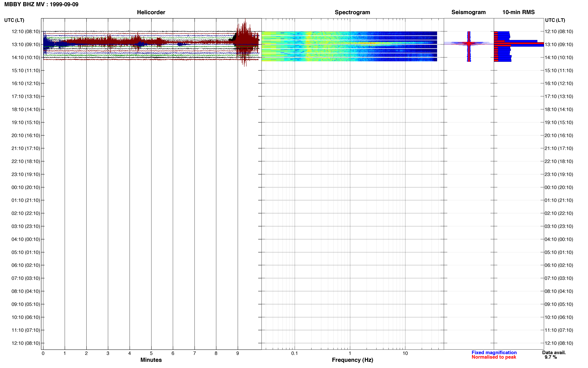The image size is (588, 368).
Task: Click the left-axis label '09:10 (05:10)'
Action: [x=26, y=304]
